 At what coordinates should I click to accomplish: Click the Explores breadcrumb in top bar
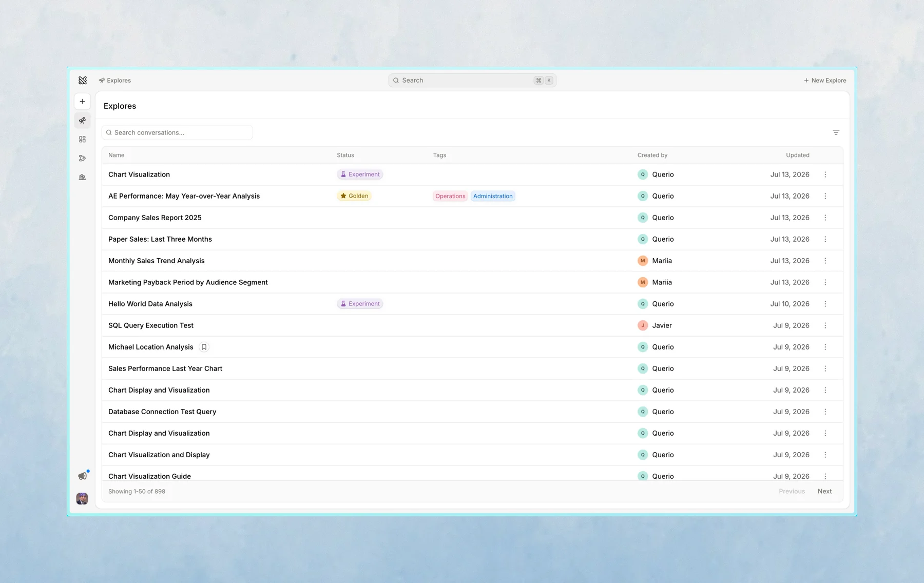[115, 81]
